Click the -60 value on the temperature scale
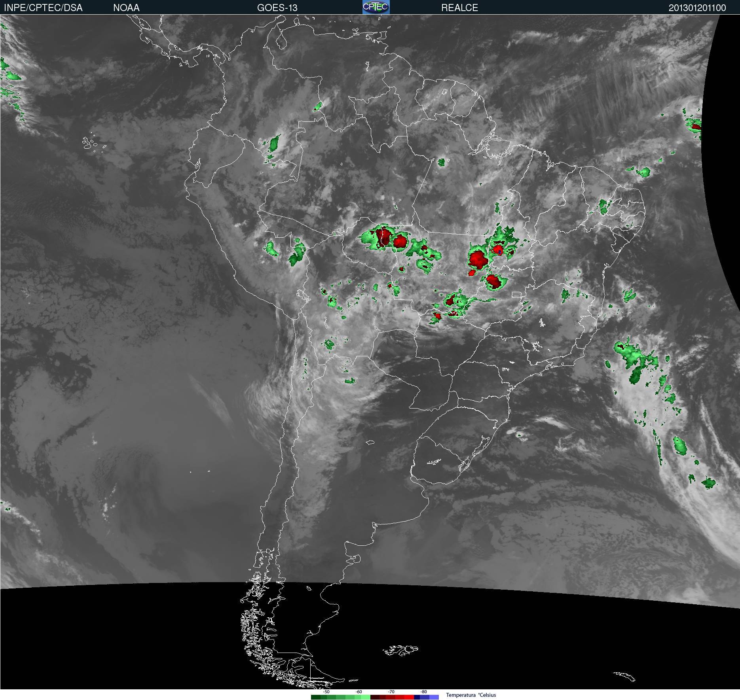The height and width of the screenshot is (700, 740). (359, 692)
